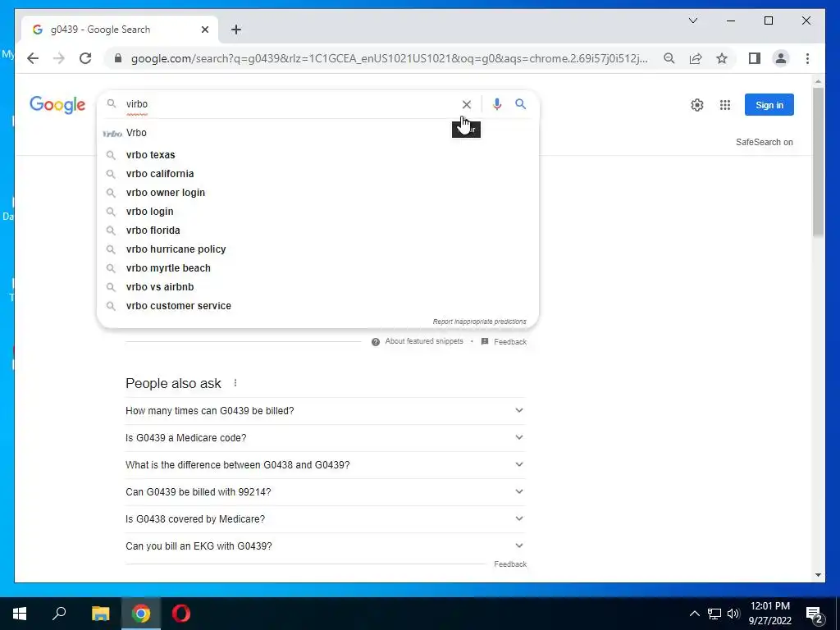This screenshot has height=630, width=840.
Task: Open the zoom magnifier in address bar
Action: tap(669, 58)
